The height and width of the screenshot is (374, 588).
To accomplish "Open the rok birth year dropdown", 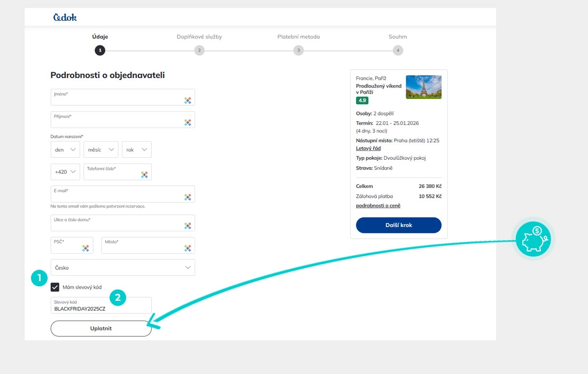I will [x=136, y=150].
